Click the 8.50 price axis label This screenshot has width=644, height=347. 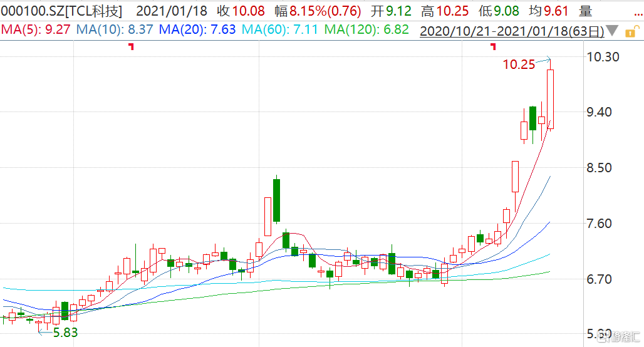coord(600,167)
